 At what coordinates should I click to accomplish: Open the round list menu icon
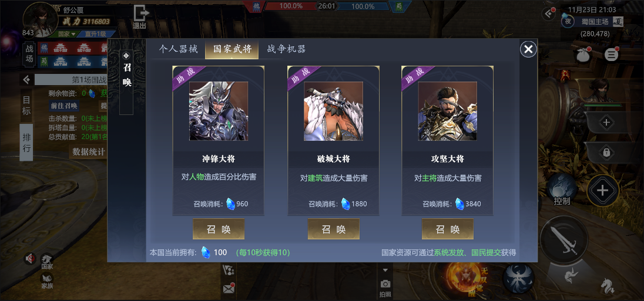pos(611,54)
